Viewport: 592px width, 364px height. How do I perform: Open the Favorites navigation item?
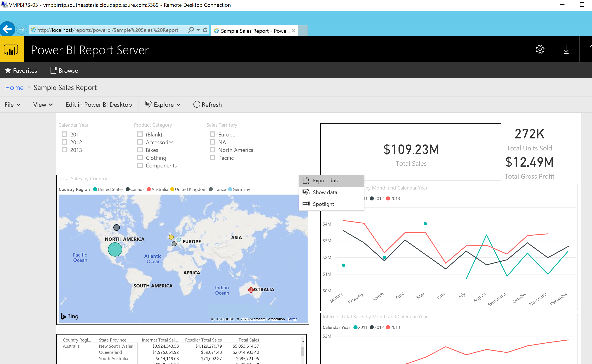tap(21, 71)
